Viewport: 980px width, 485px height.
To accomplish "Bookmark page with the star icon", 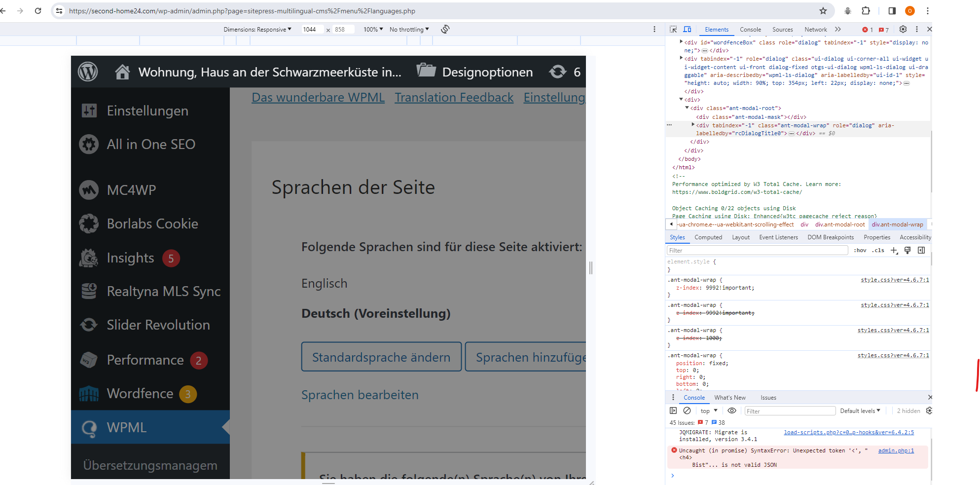I will click(823, 11).
